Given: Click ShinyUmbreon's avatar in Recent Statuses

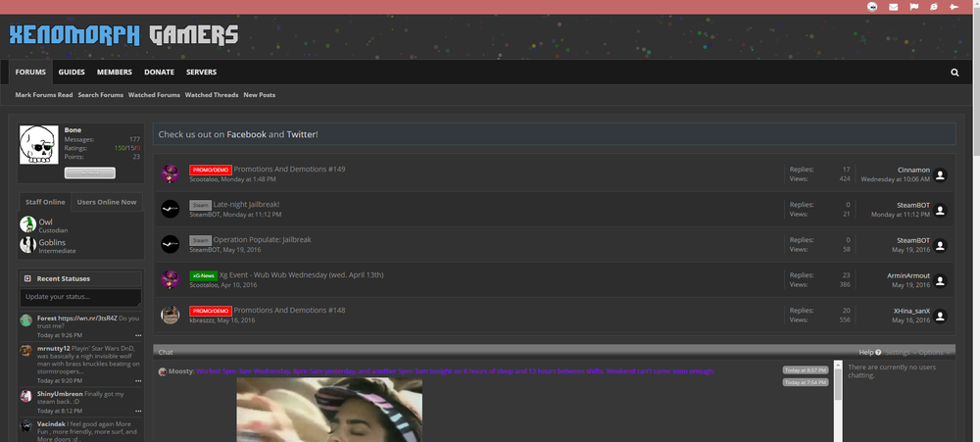Looking at the screenshot, I should [25, 396].
